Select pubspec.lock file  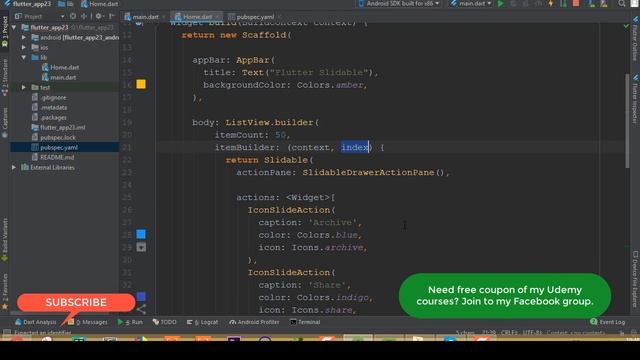pos(53,138)
